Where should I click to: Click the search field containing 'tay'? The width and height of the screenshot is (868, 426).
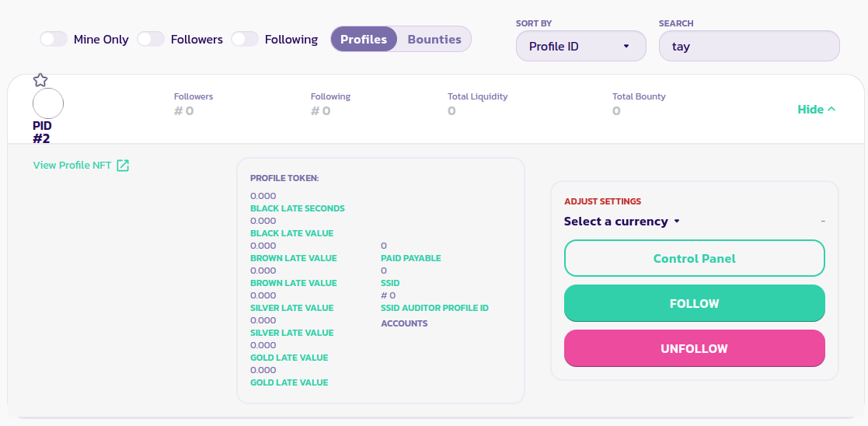(748, 46)
